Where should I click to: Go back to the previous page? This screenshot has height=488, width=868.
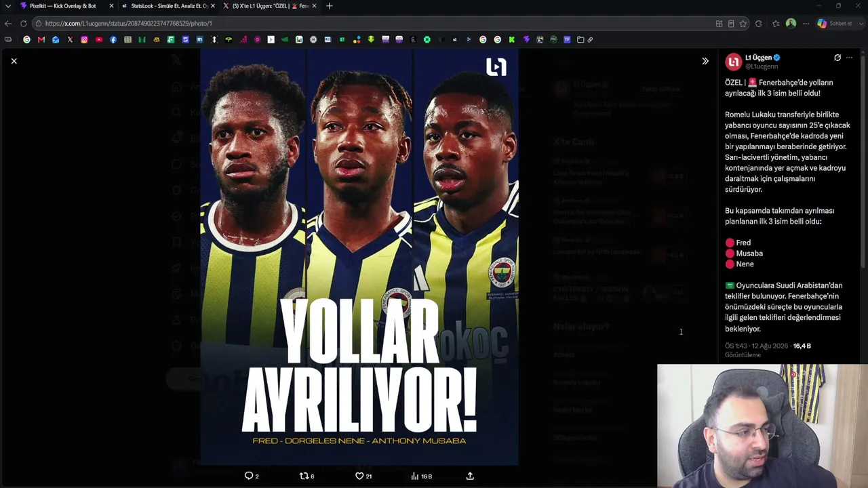8,23
